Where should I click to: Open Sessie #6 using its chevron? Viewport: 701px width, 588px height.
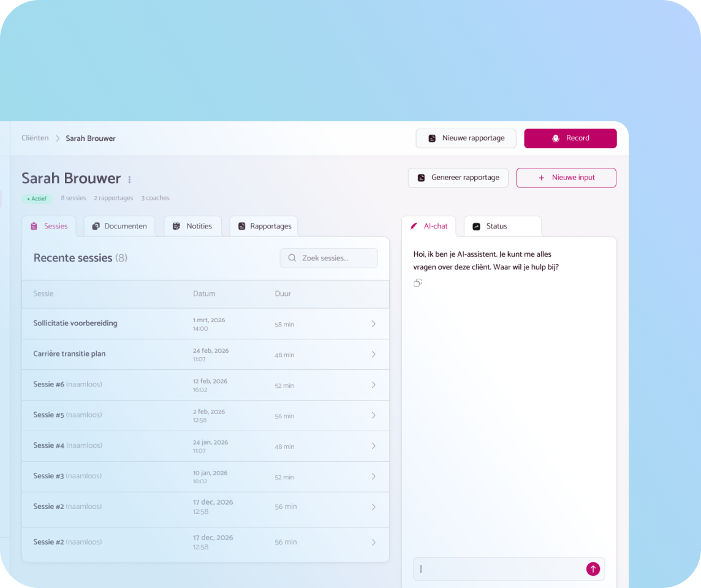click(x=373, y=385)
